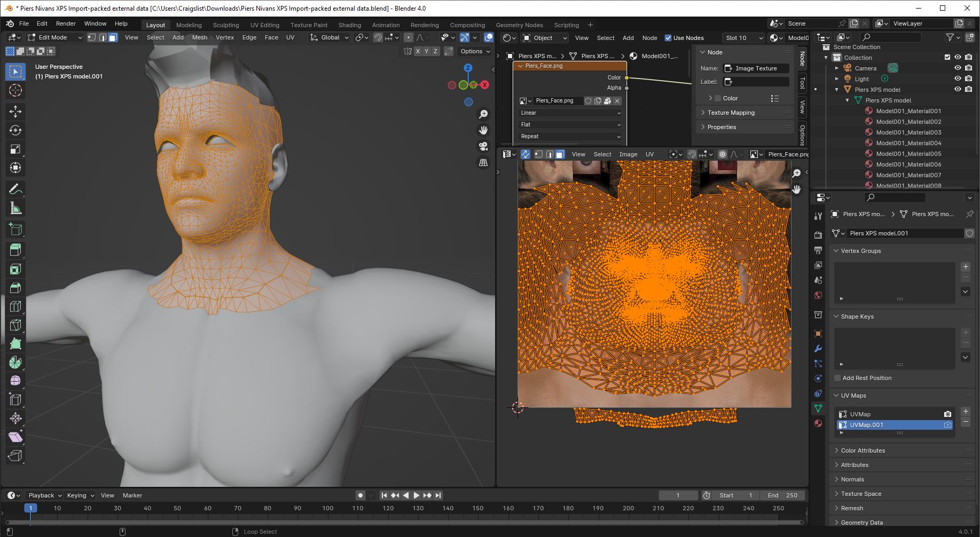Select the Scale tool

coord(15,149)
